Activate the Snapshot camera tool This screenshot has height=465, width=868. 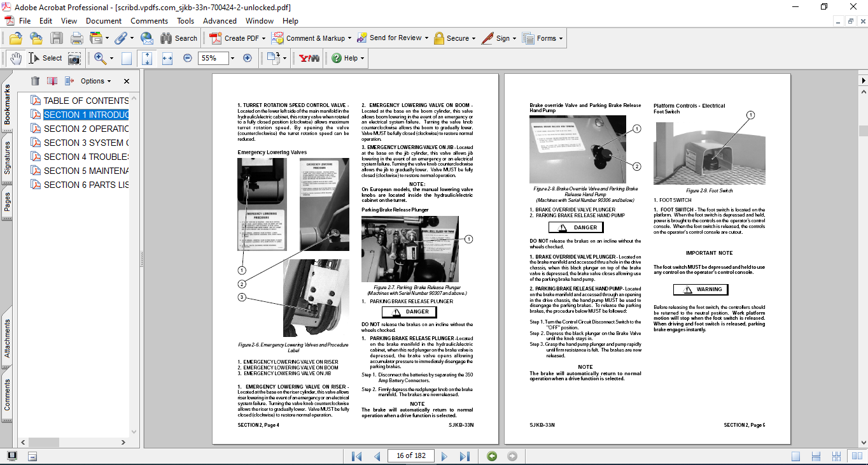click(74, 58)
